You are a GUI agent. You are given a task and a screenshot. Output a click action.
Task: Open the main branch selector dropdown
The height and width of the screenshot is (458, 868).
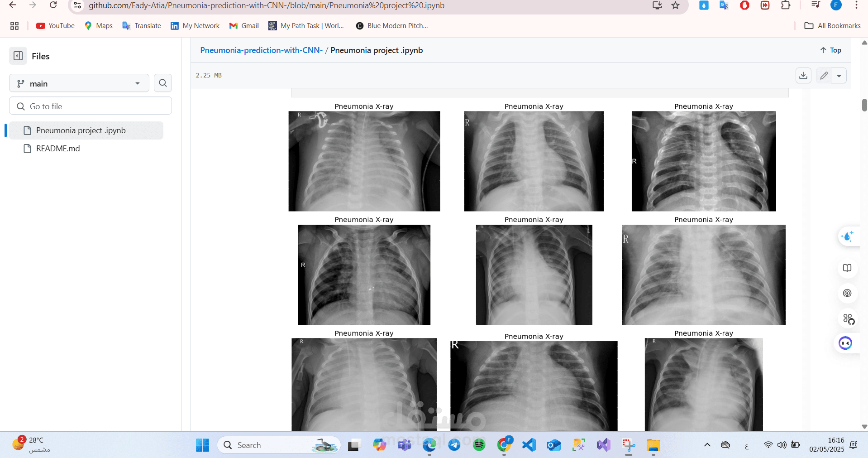79,83
